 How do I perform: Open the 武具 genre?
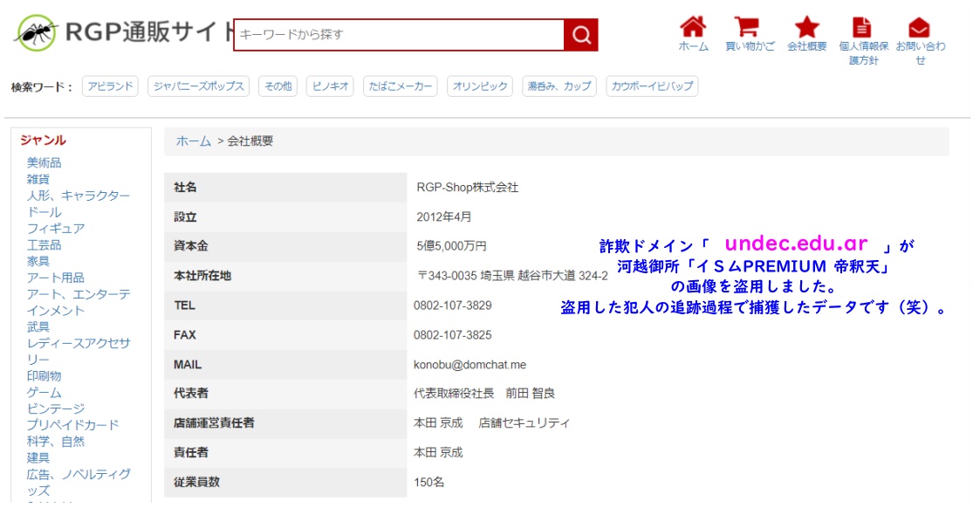[x=38, y=326]
